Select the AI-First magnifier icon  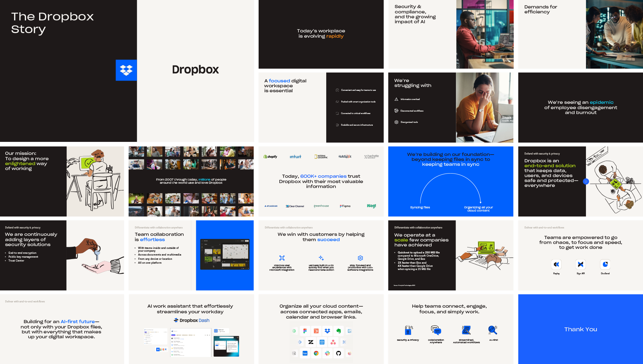coord(493,330)
